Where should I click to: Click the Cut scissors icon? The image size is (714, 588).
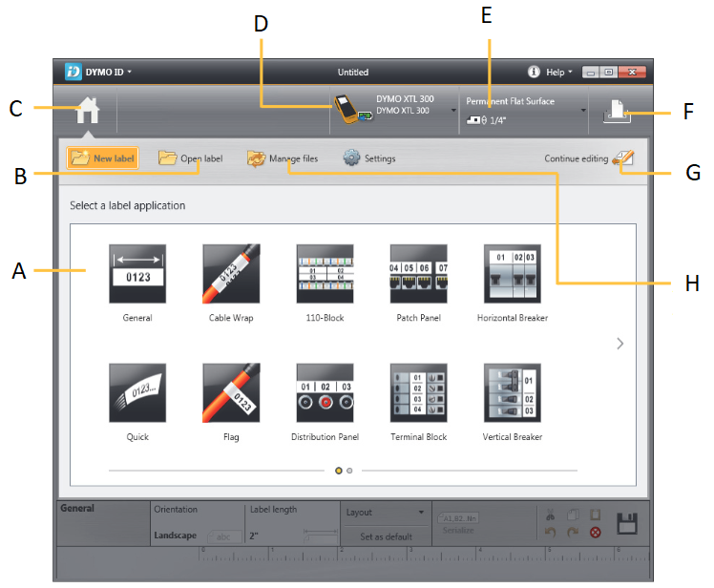550,515
